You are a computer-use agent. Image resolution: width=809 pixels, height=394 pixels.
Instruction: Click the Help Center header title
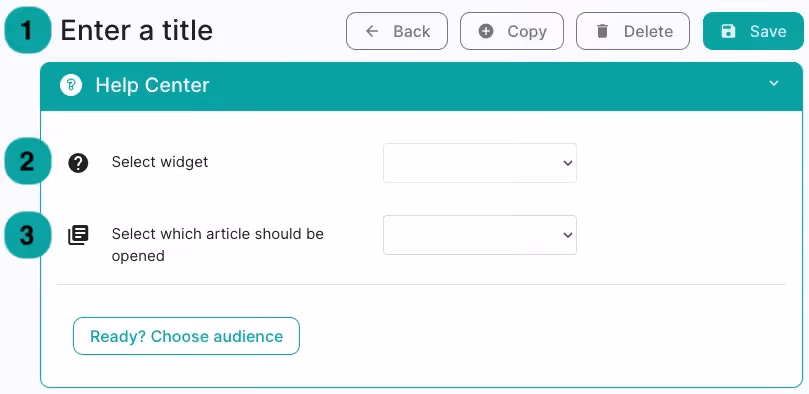pos(152,85)
